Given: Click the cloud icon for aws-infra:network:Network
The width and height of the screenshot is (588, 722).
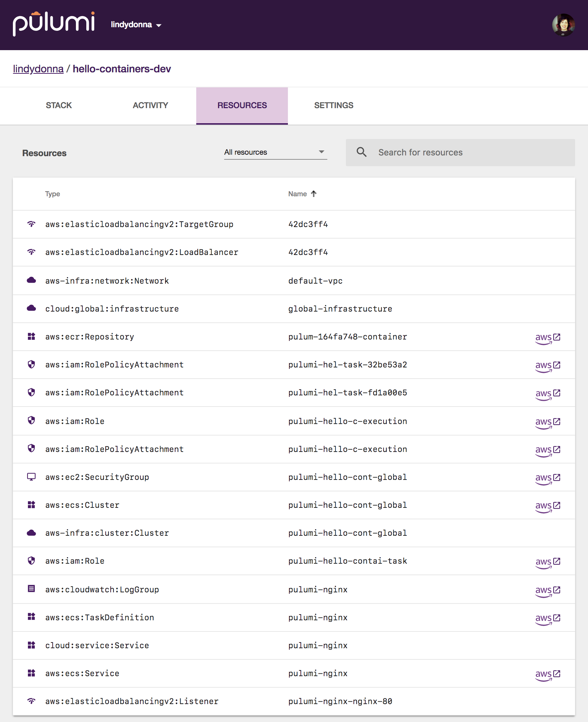Looking at the screenshot, I should (32, 280).
